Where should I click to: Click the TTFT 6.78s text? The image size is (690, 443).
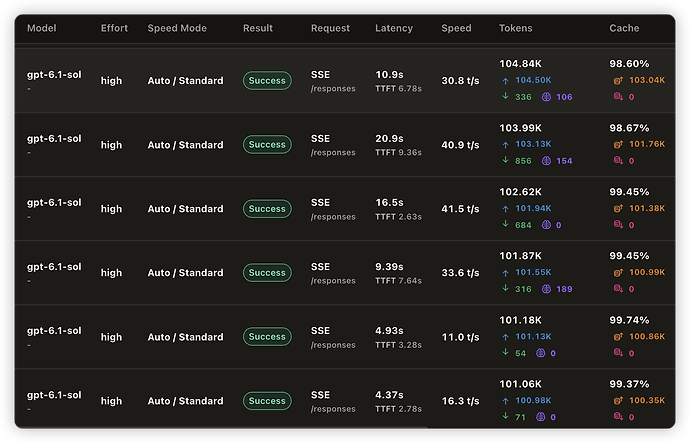tap(398, 89)
